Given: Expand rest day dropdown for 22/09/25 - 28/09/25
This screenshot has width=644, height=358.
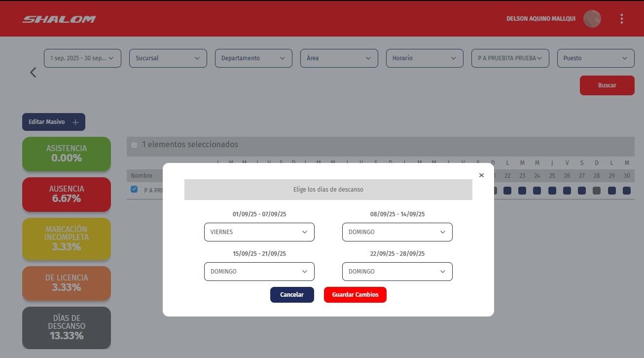Looking at the screenshot, I should click(x=397, y=272).
